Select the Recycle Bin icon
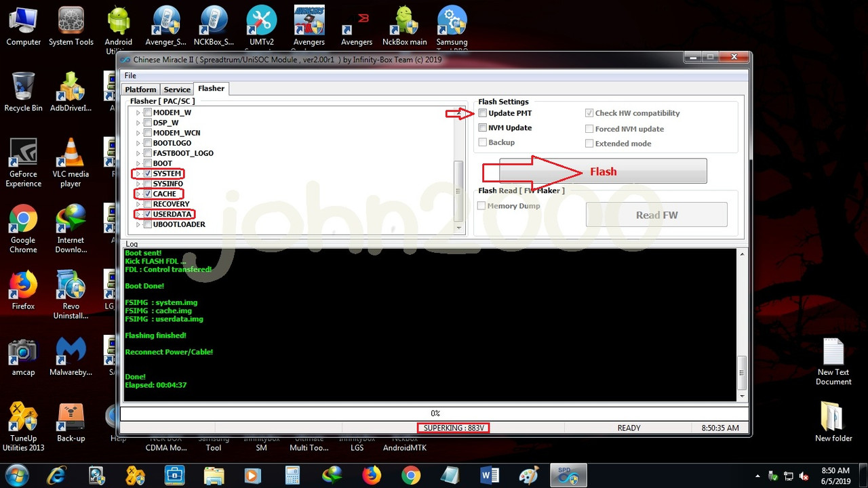 (24, 92)
